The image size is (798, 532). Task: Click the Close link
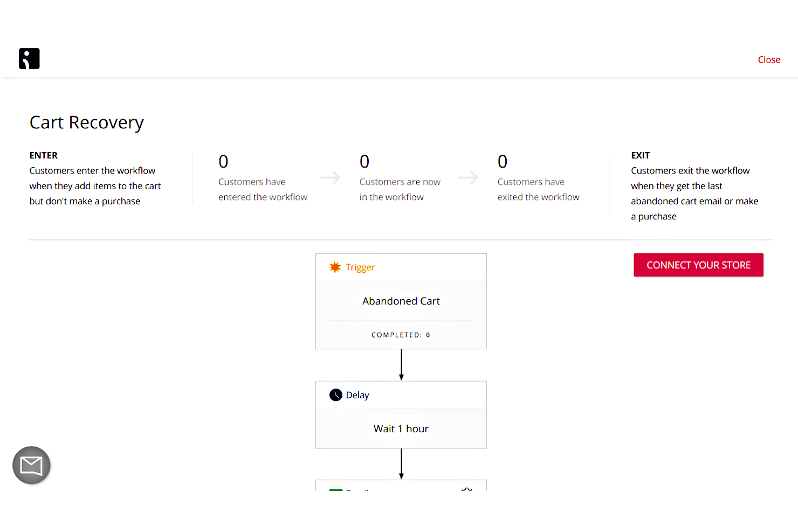(769, 60)
